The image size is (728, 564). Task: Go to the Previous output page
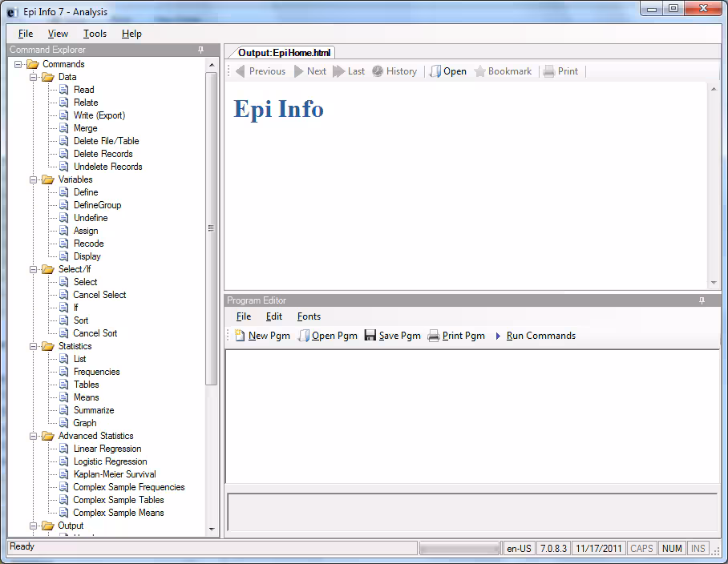[260, 70]
